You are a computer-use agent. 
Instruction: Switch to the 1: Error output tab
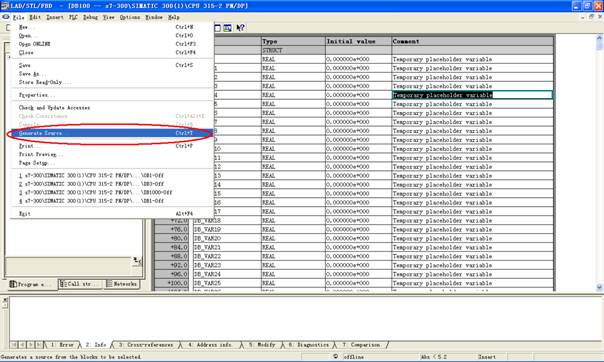point(62,345)
